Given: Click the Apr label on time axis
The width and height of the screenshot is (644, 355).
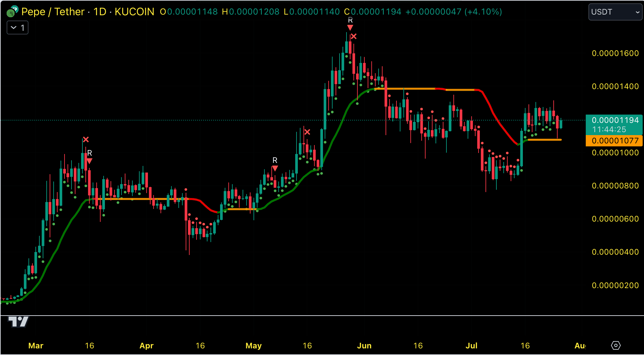Looking at the screenshot, I should click(x=147, y=346).
